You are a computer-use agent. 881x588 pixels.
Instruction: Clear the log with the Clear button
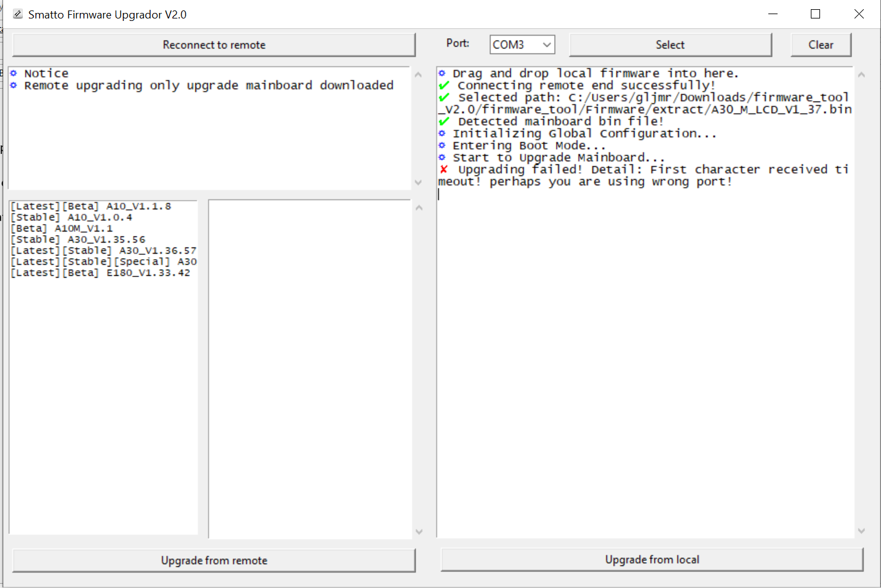click(x=821, y=45)
